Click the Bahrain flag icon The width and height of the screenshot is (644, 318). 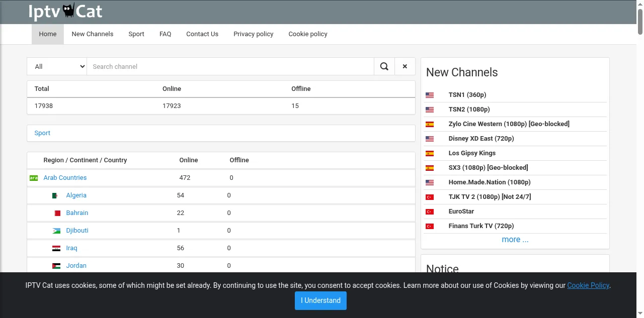[x=56, y=213]
